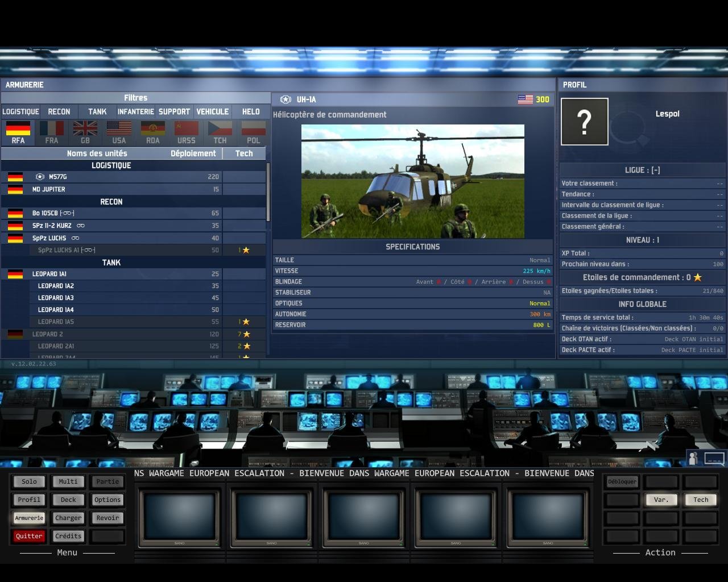Open the Deck menu button
The width and height of the screenshot is (728, 582).
tap(68, 500)
